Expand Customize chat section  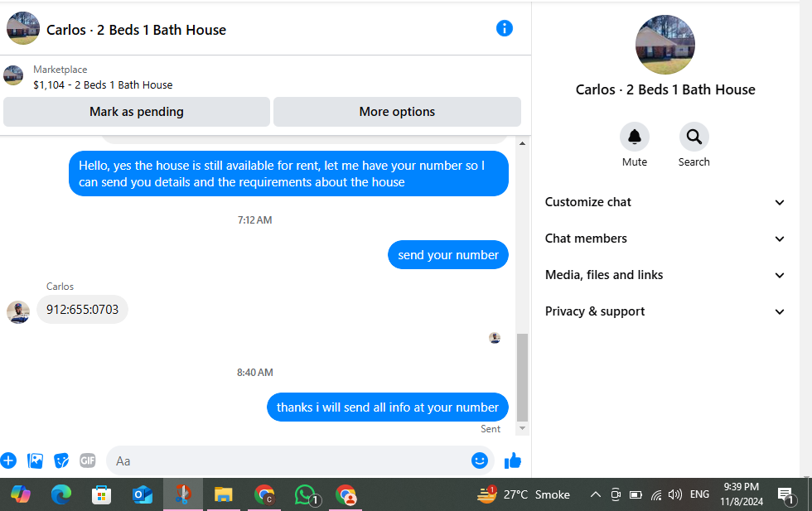[665, 202]
